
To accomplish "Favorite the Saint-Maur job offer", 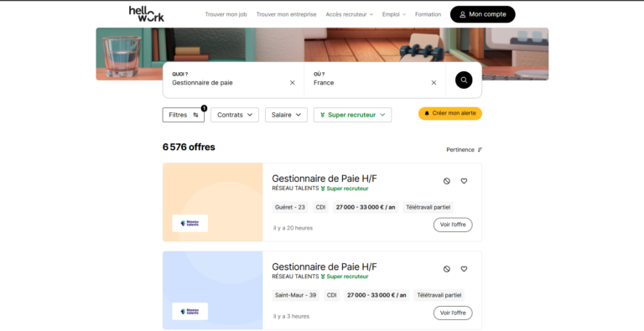I will tap(464, 269).
